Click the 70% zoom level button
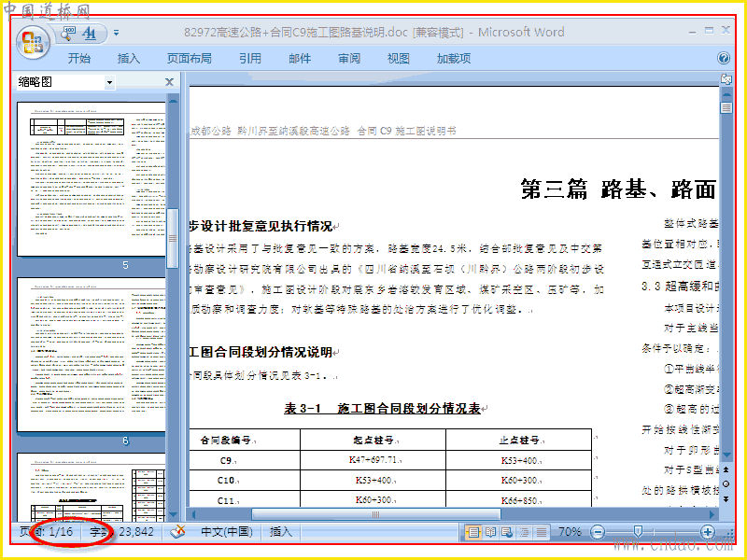Image resolution: width=747 pixels, height=560 pixels. (x=570, y=531)
